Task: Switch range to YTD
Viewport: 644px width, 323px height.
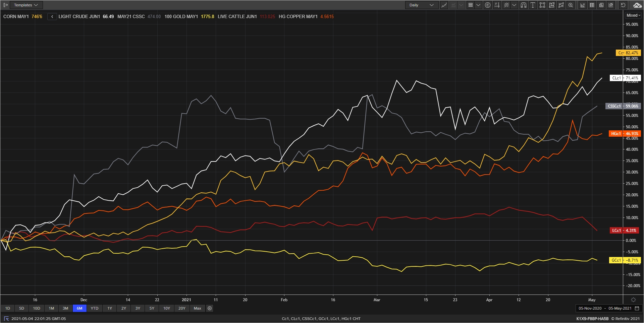Action: click(x=95, y=308)
